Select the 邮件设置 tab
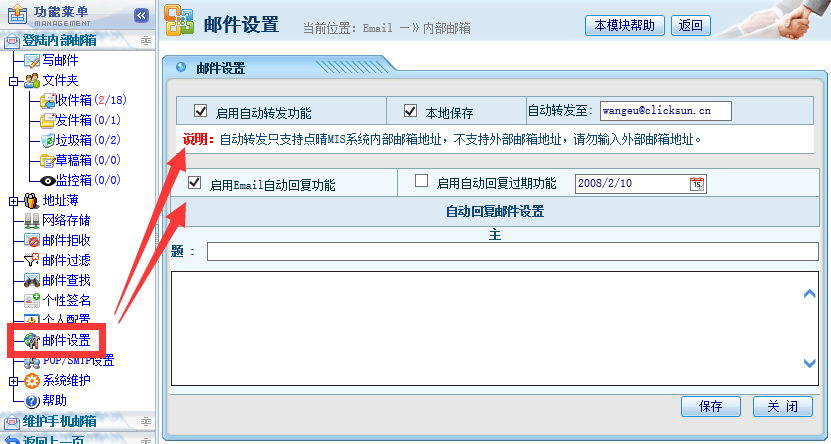Viewport: 831px width, 444px height. [220, 68]
